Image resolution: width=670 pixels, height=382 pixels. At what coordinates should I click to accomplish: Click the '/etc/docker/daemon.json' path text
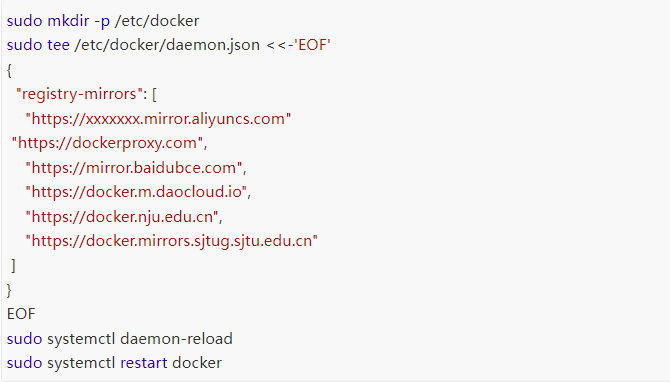pyautogui.click(x=167, y=45)
